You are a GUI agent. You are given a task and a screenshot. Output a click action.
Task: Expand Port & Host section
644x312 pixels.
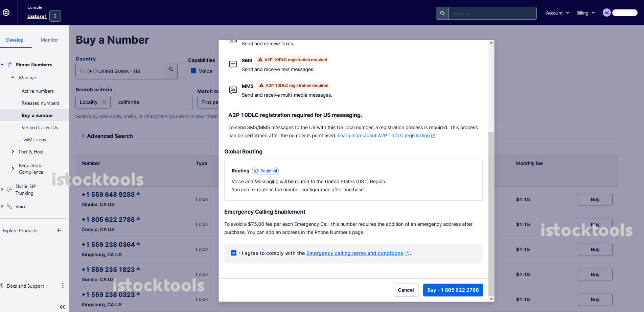click(13, 152)
